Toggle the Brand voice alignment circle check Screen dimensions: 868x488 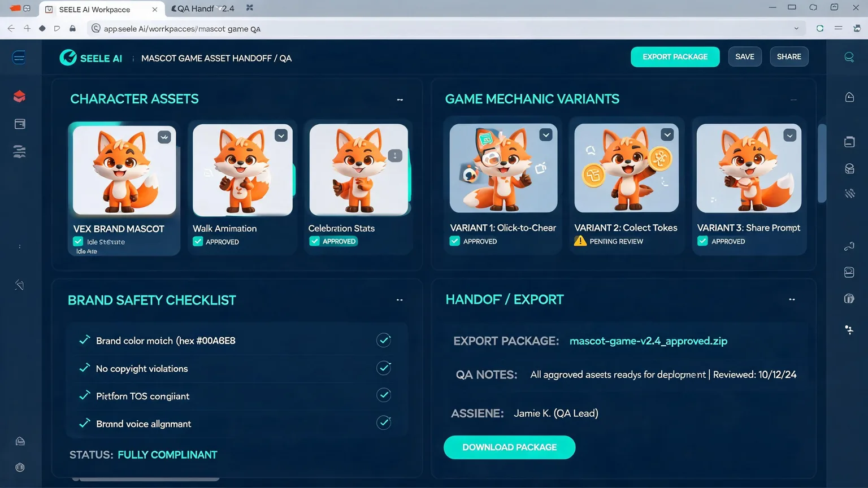pos(384,422)
